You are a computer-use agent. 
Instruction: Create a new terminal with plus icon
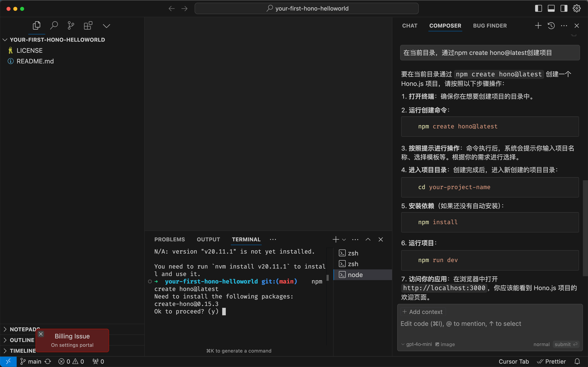pyautogui.click(x=336, y=239)
